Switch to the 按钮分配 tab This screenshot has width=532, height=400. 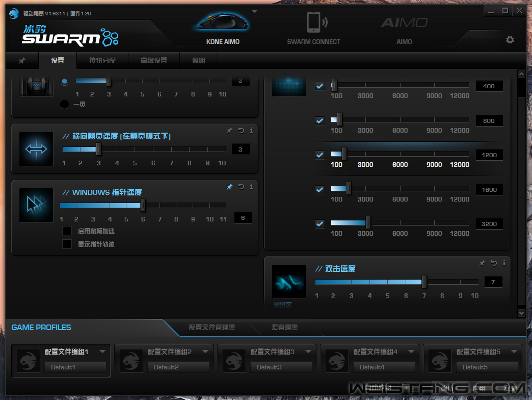pyautogui.click(x=102, y=60)
